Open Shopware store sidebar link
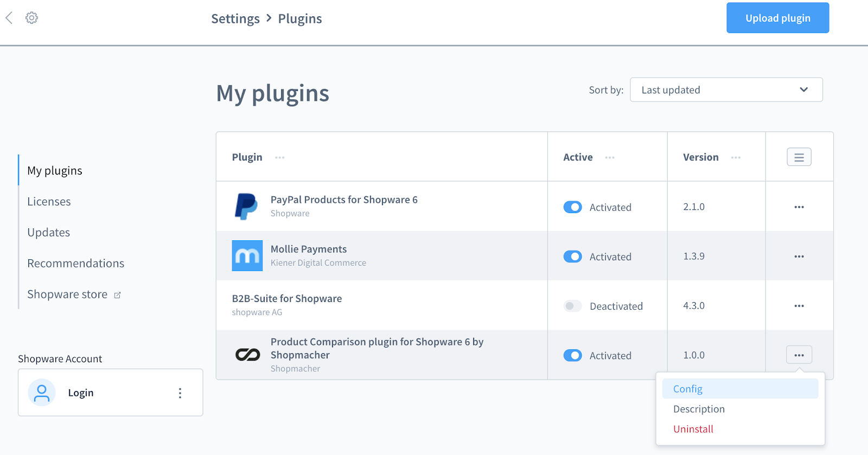The height and width of the screenshot is (455, 868). pyautogui.click(x=67, y=294)
